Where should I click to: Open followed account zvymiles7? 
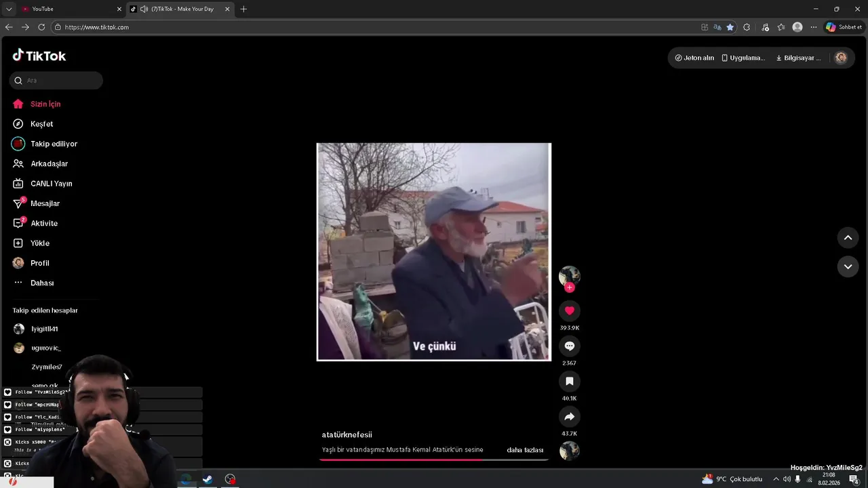tap(46, 367)
